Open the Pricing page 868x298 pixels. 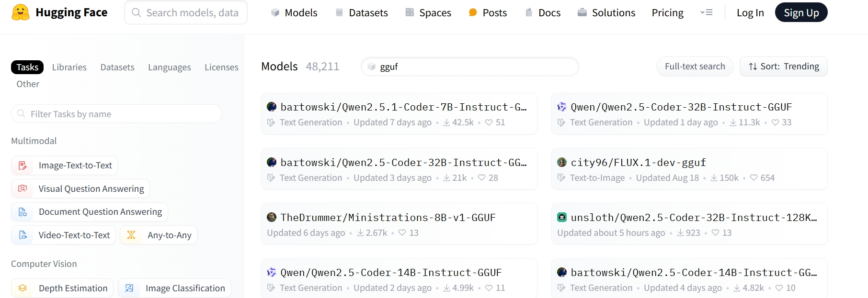668,12
